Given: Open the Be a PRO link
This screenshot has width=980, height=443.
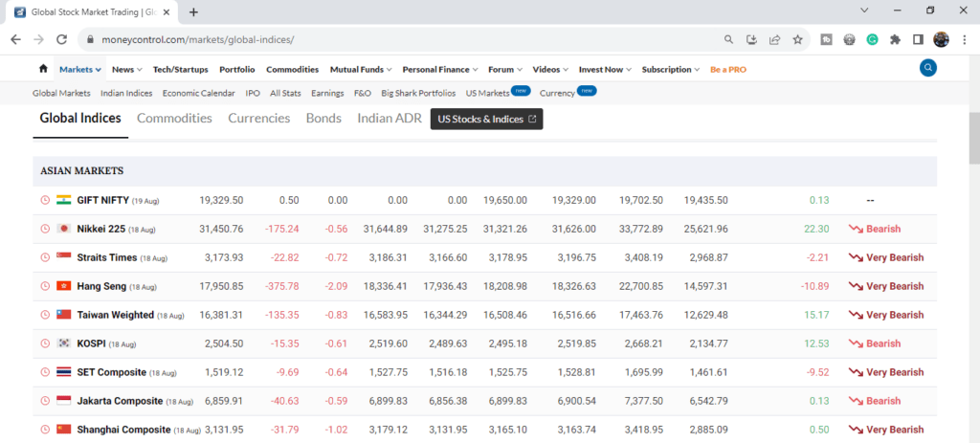Looking at the screenshot, I should pyautogui.click(x=728, y=69).
